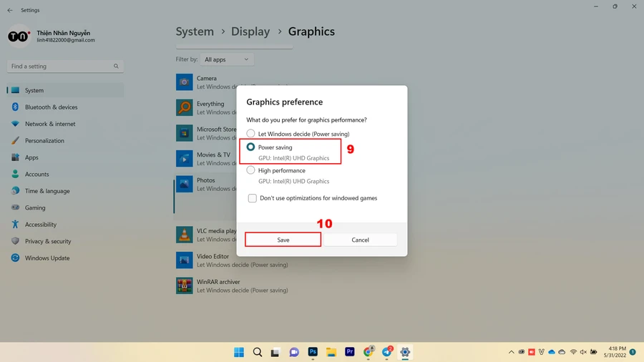Viewport: 644px width, 362px height.
Task: Choose the Power saving radio button
Action: click(250, 147)
